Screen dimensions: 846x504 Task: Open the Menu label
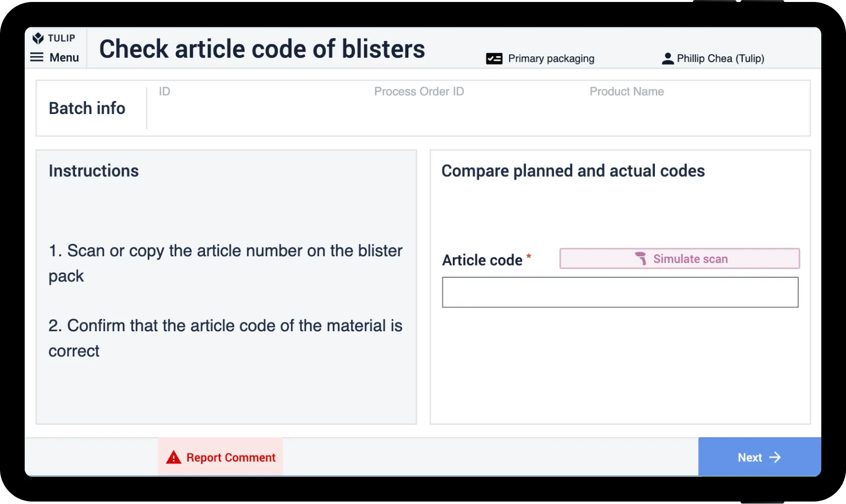coord(64,57)
